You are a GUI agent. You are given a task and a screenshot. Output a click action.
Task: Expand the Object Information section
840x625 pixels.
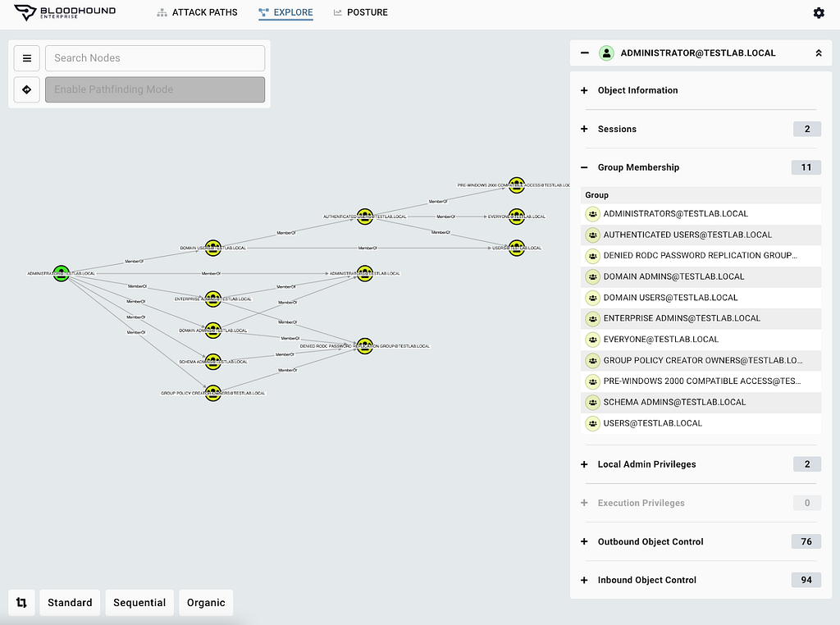(x=583, y=90)
